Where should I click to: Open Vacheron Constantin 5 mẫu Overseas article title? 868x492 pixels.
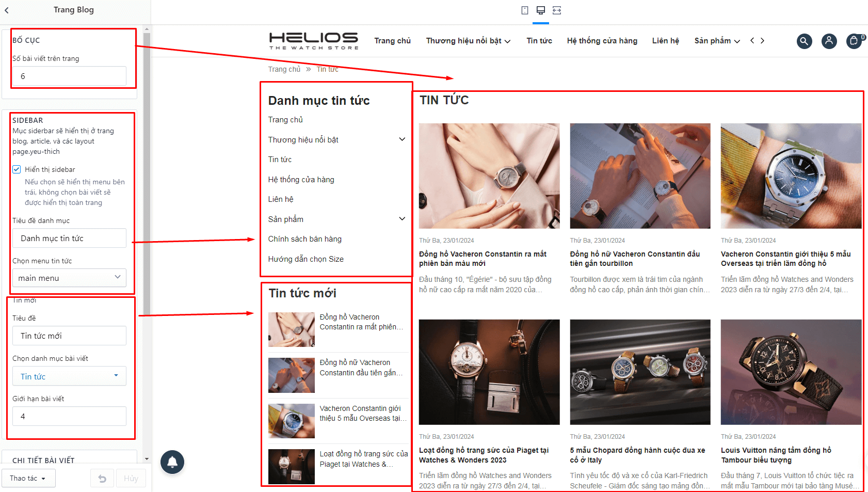(785, 259)
